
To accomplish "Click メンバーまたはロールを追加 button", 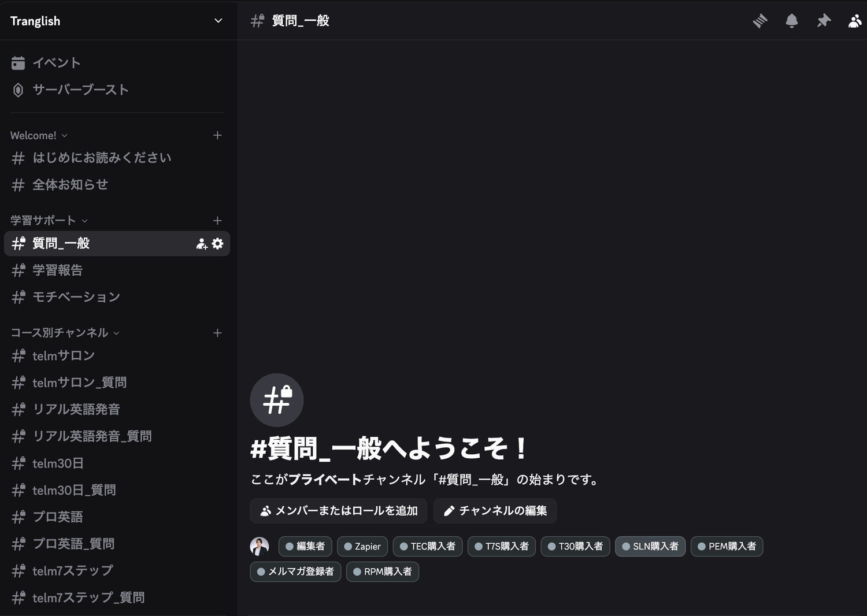I will (339, 511).
